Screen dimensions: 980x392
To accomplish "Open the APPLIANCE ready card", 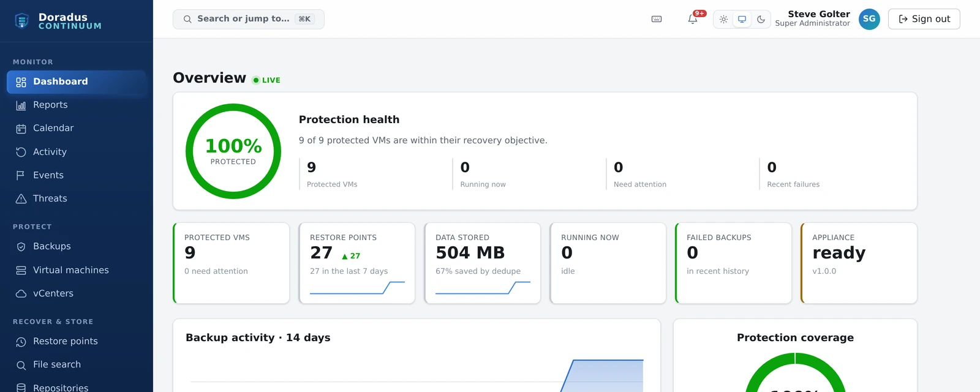I will (x=859, y=263).
